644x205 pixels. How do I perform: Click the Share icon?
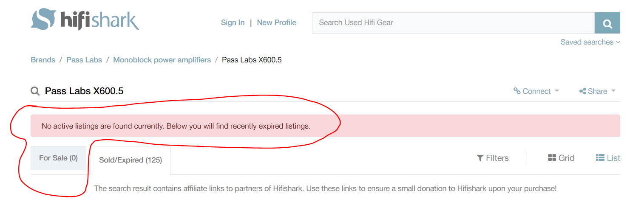[x=583, y=91]
